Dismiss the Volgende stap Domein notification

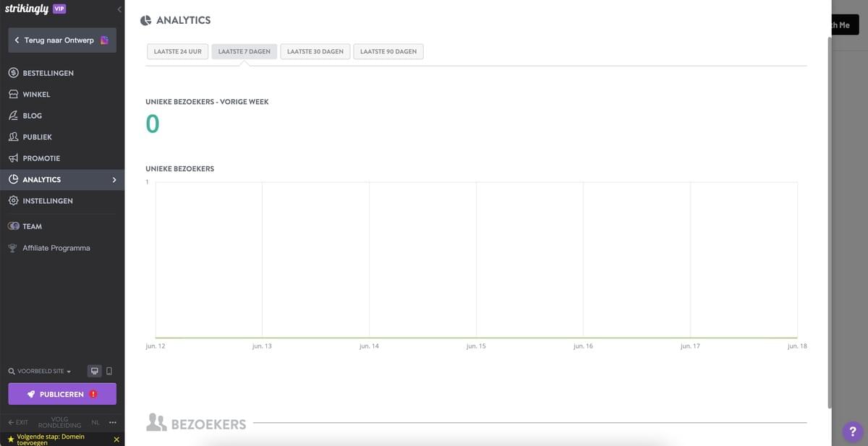click(117, 439)
